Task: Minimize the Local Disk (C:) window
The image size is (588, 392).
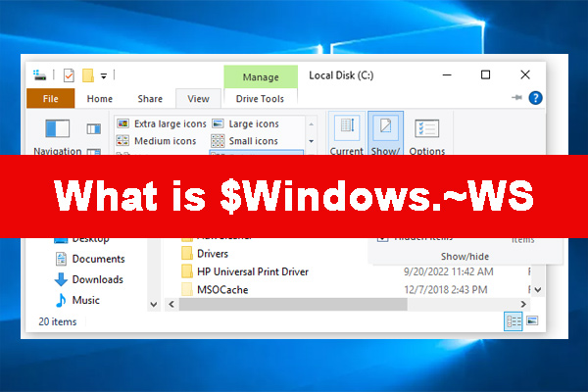Action: coord(447,75)
